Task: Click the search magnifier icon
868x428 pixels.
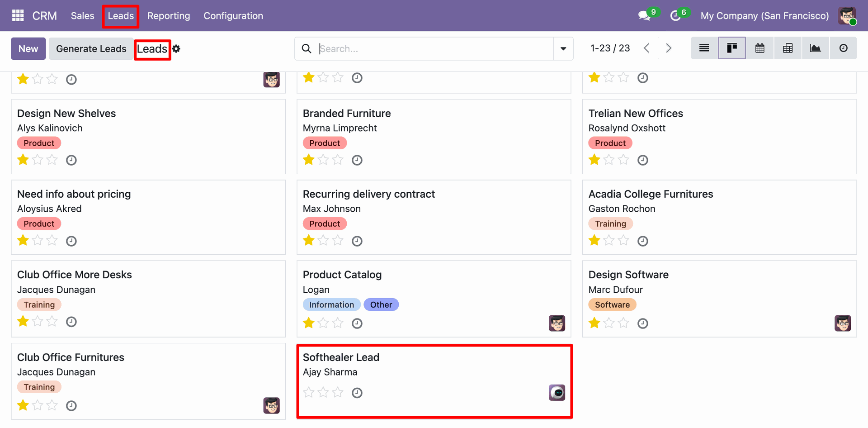Action: tap(307, 49)
